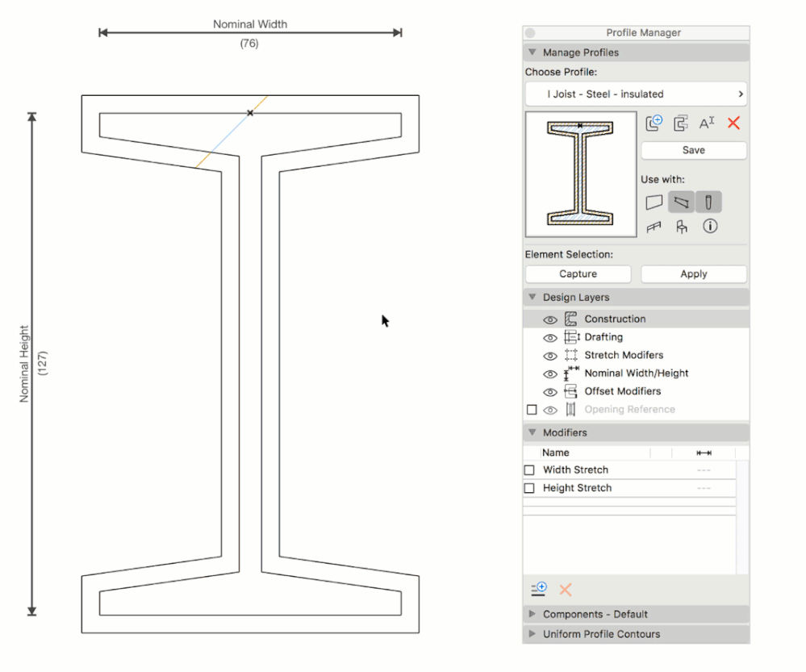Toggle the Opening Reference eye icon
806x672 pixels.
point(550,411)
